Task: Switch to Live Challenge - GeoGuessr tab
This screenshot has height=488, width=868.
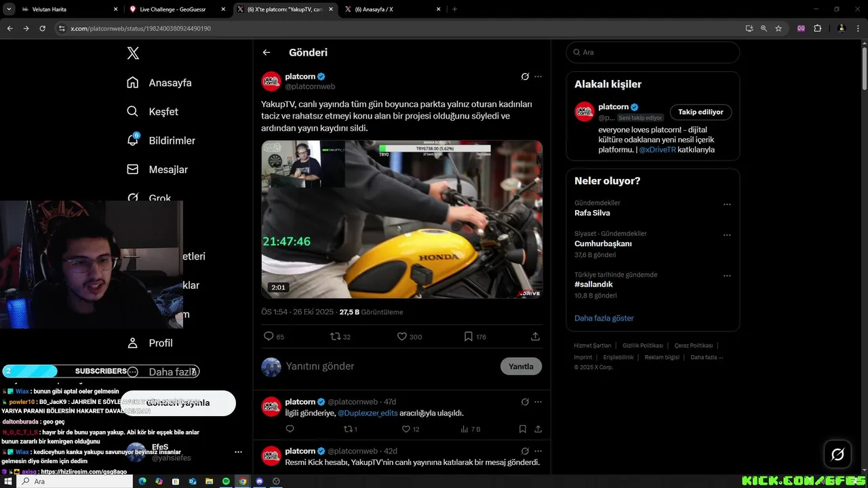Action: [178, 9]
